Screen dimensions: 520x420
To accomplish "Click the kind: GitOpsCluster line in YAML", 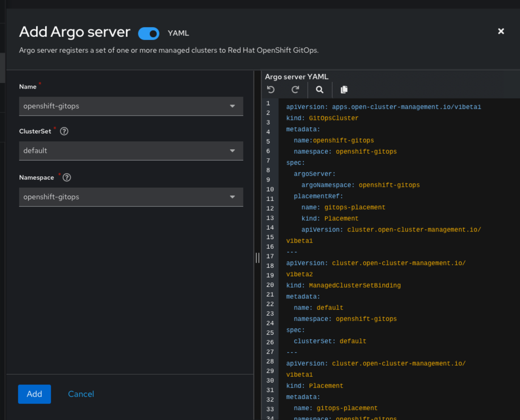I will point(322,118).
